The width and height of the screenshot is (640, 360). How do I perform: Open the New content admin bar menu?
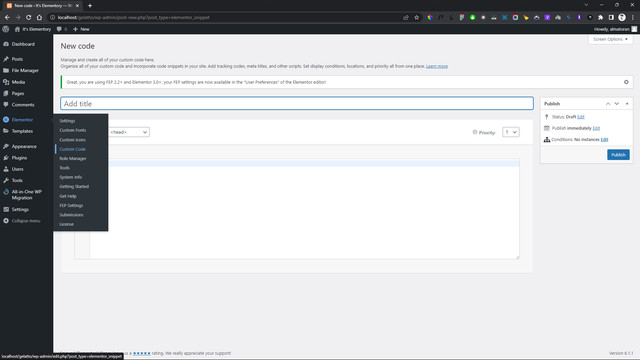[x=81, y=29]
